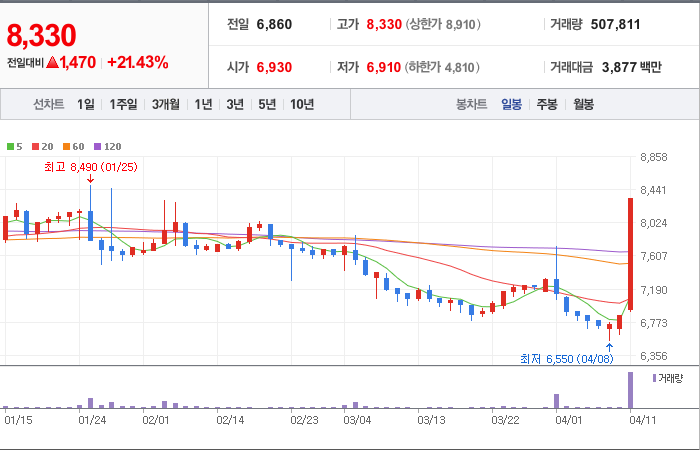
Task: Click the 선차트 line chart label
Action: pos(49,104)
